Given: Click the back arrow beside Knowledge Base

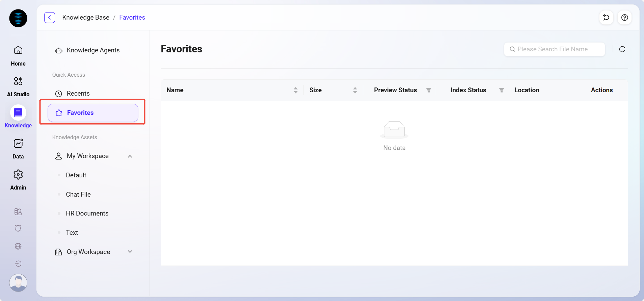Looking at the screenshot, I should click(x=50, y=18).
